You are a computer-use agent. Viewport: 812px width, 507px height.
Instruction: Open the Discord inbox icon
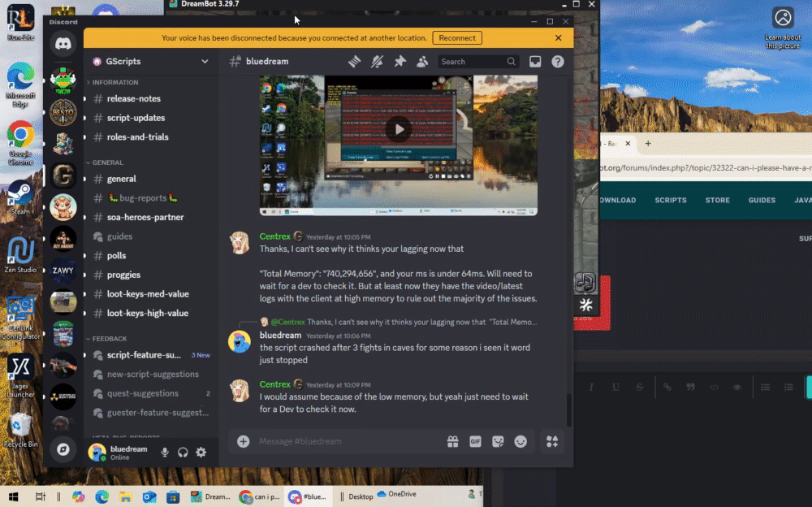(535, 62)
